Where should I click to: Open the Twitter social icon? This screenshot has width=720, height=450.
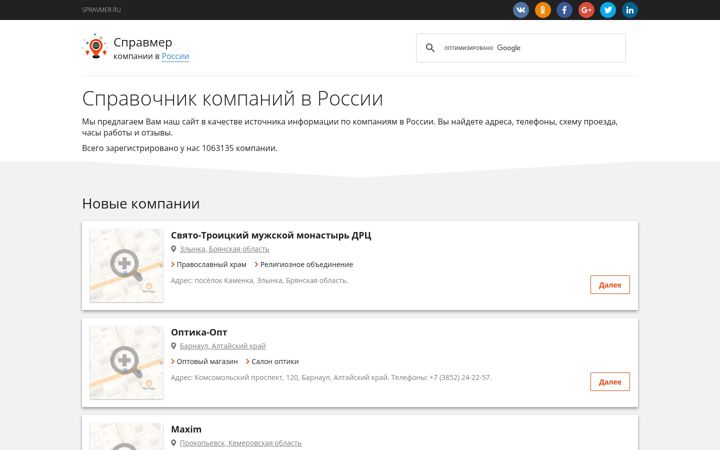tap(608, 10)
